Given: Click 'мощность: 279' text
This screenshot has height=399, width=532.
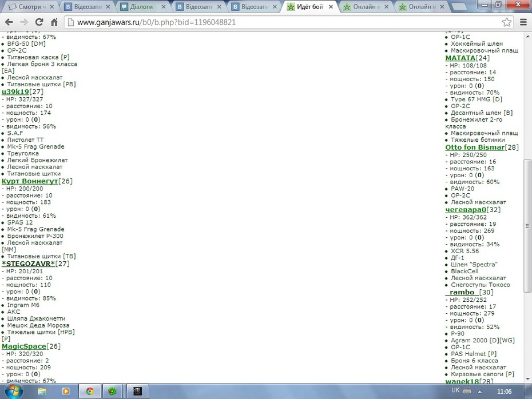Looking at the screenshot, I should (472, 314).
